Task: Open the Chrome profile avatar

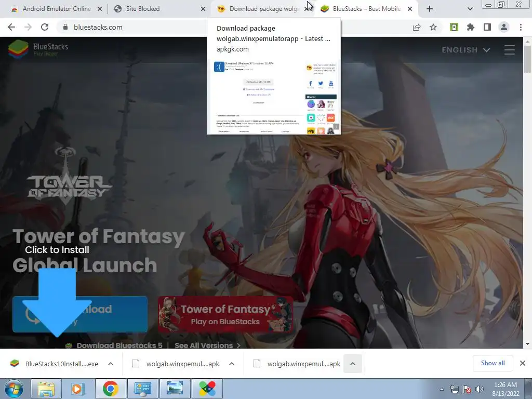Action: 504,27
